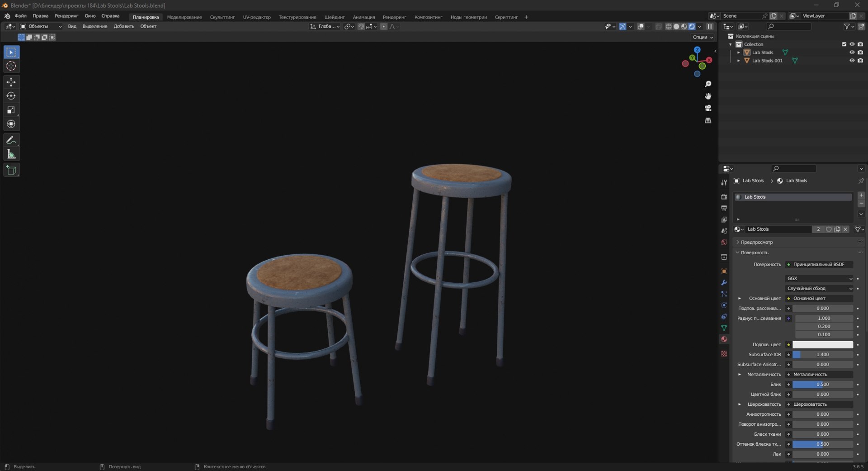Open the Случайный обход subsurface dropdown
The height and width of the screenshot is (471, 868).
click(819, 289)
